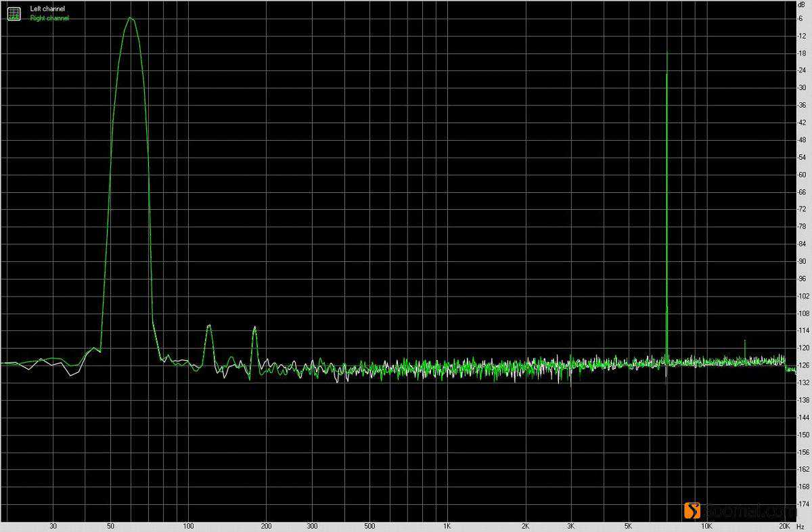The width and height of the screenshot is (812, 532).
Task: Select the 1K frequency axis label
Action: (447, 526)
